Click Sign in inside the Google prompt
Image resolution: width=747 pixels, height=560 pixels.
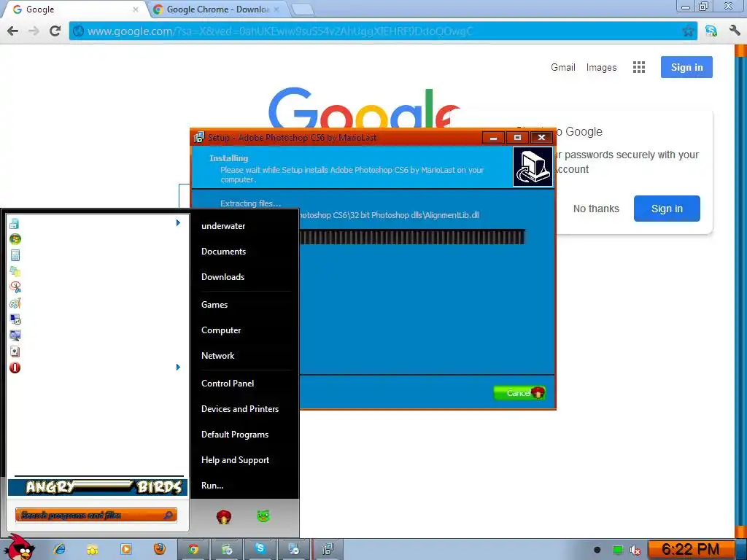(x=667, y=209)
